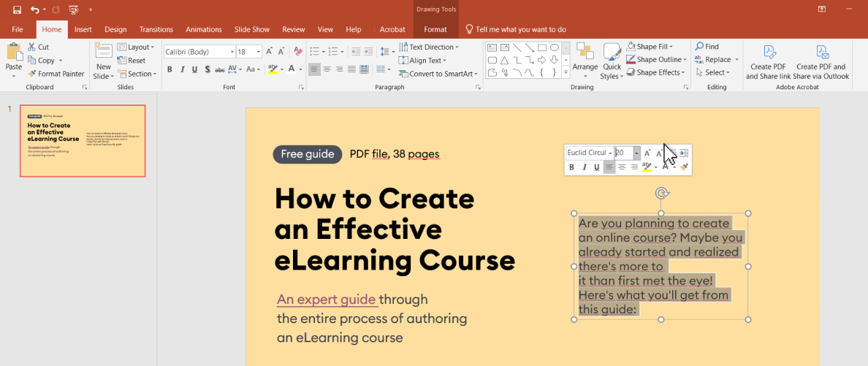Increase list indent level in ribbon
The height and width of the screenshot is (366, 868).
click(368, 51)
